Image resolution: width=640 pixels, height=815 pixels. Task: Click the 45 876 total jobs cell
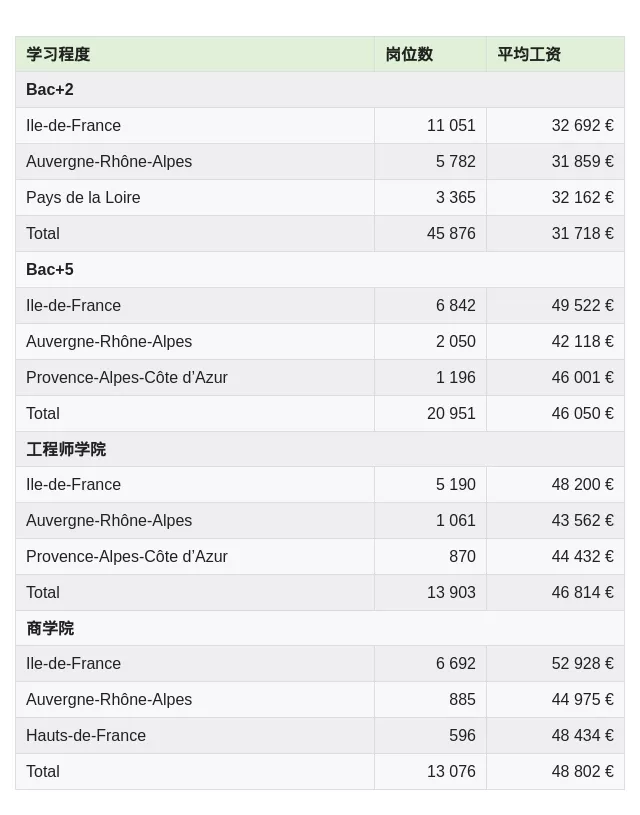[451, 234]
